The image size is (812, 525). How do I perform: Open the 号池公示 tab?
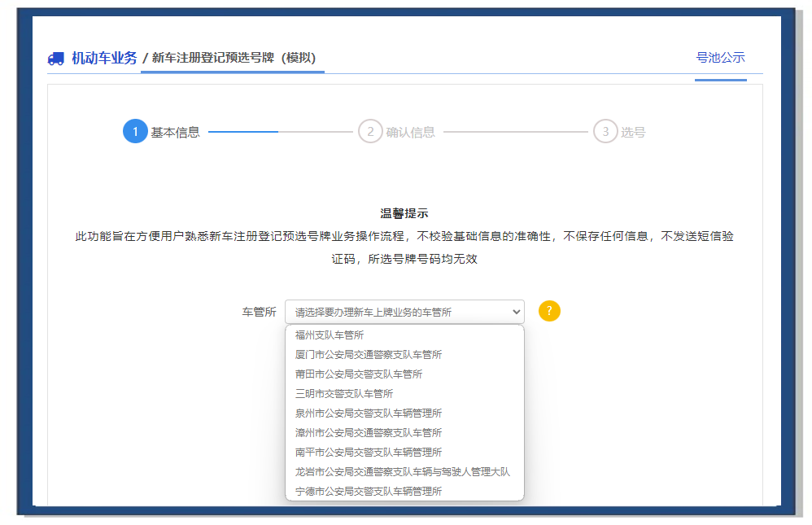(x=720, y=58)
